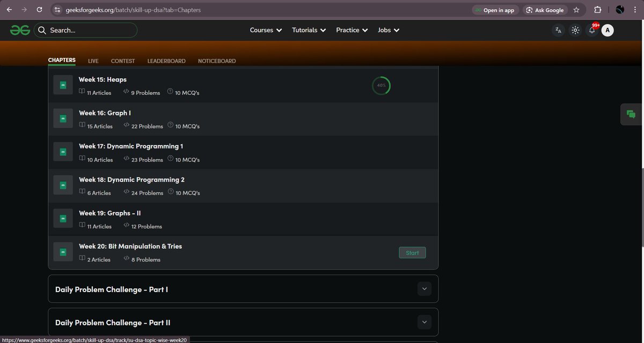The width and height of the screenshot is (644, 343).
Task: Click the articles book icon in Week 20
Action: (82, 258)
